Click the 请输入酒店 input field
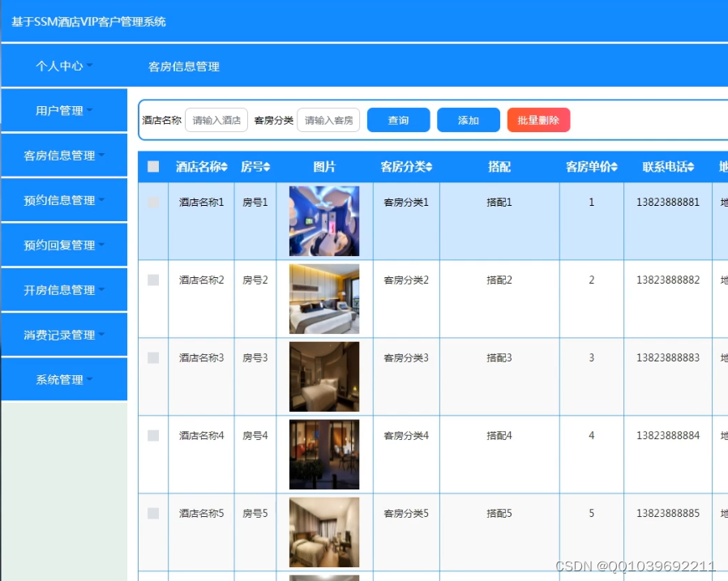The image size is (728, 581). pos(215,119)
